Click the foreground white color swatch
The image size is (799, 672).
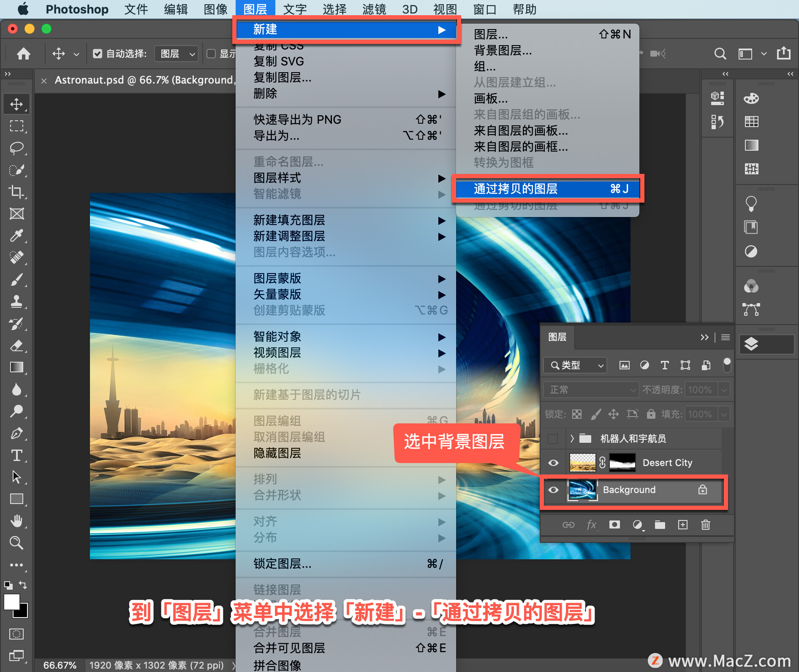tap(11, 602)
